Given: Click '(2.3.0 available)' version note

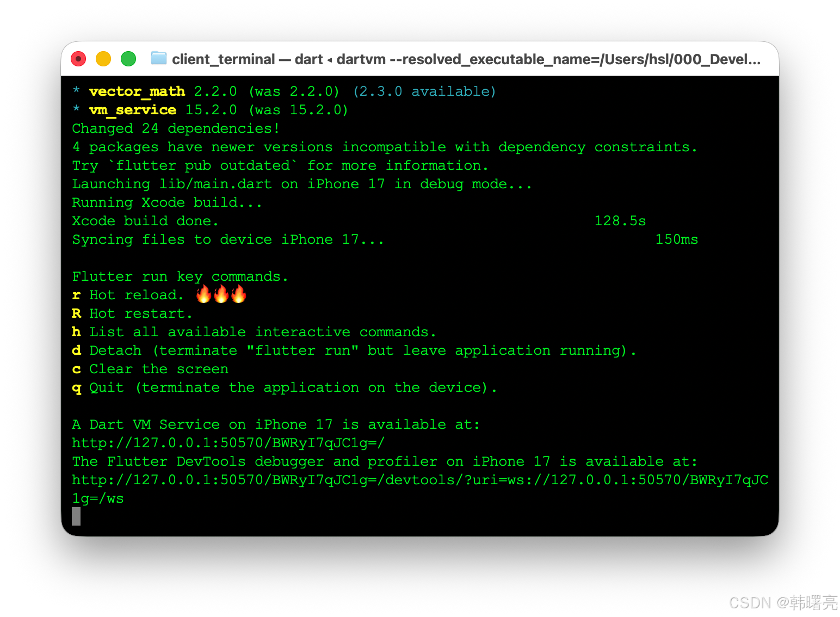Looking at the screenshot, I should [x=425, y=91].
